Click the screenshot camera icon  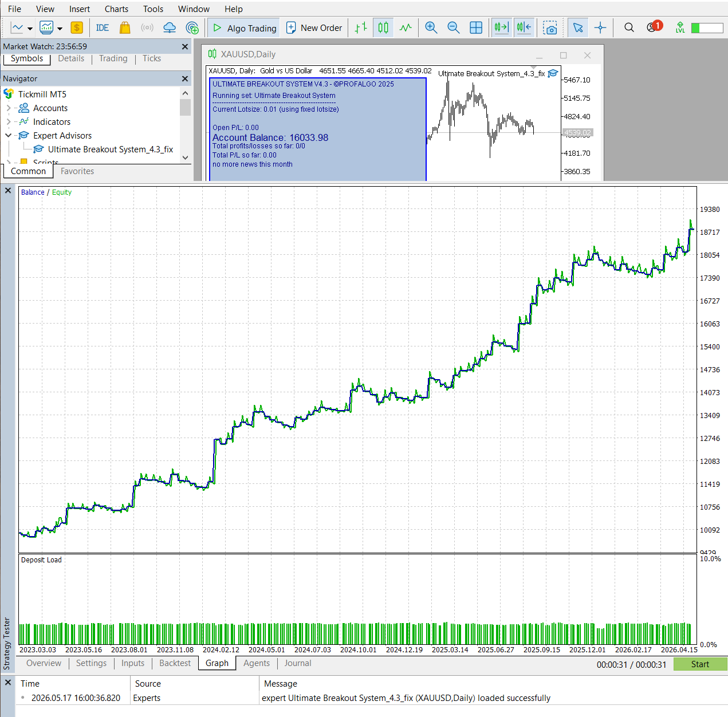[550, 27]
